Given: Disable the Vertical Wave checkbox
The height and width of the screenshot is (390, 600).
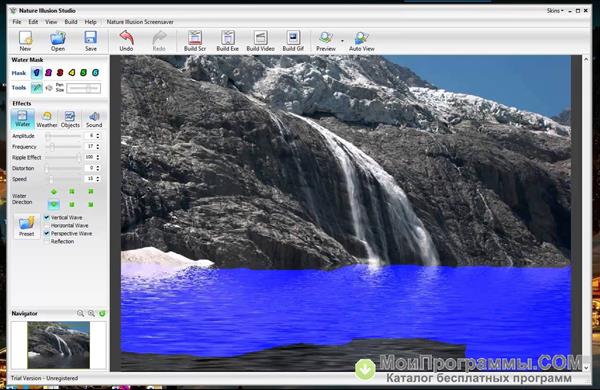Looking at the screenshot, I should [x=47, y=217].
